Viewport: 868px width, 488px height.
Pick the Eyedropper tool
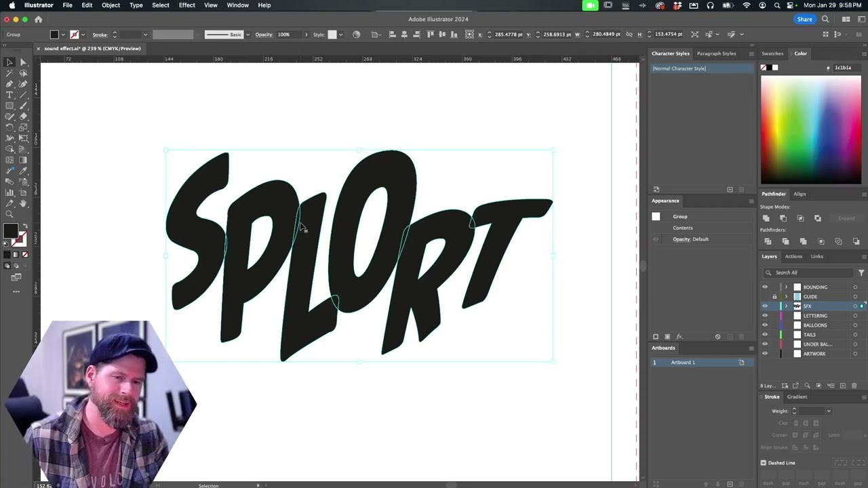(23, 171)
